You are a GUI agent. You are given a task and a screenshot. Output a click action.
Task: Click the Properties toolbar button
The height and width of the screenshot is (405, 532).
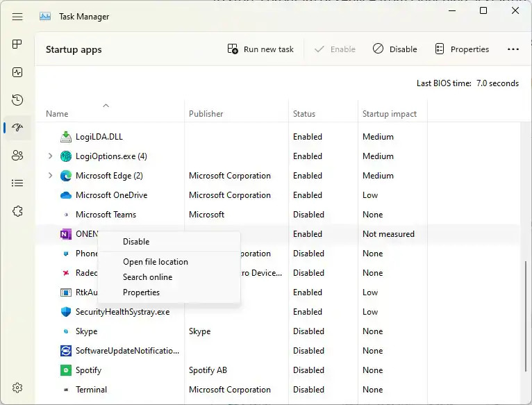click(462, 49)
